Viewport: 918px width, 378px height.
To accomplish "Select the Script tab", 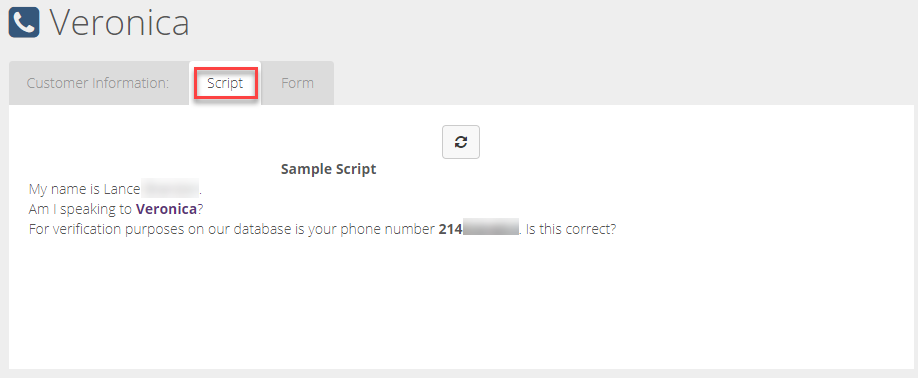I will coord(225,83).
